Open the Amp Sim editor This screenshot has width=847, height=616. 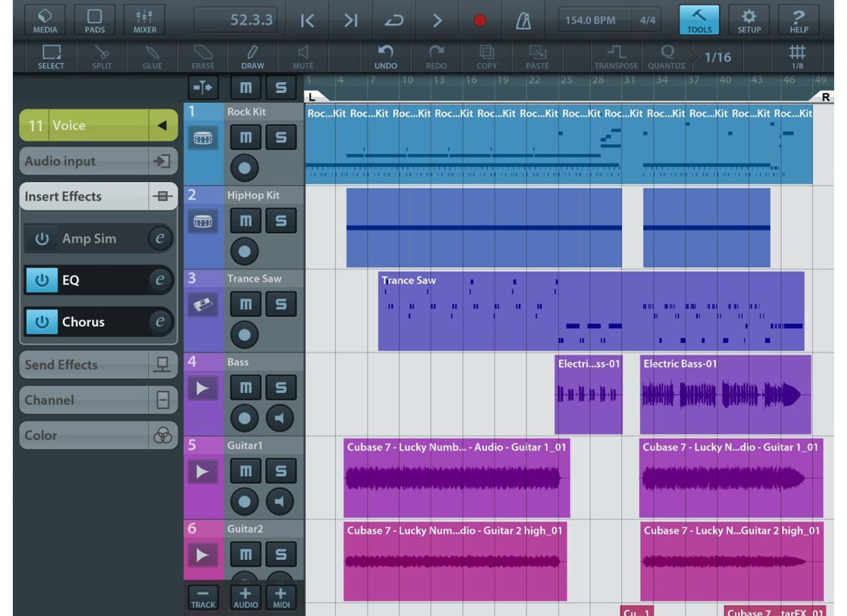click(160, 238)
